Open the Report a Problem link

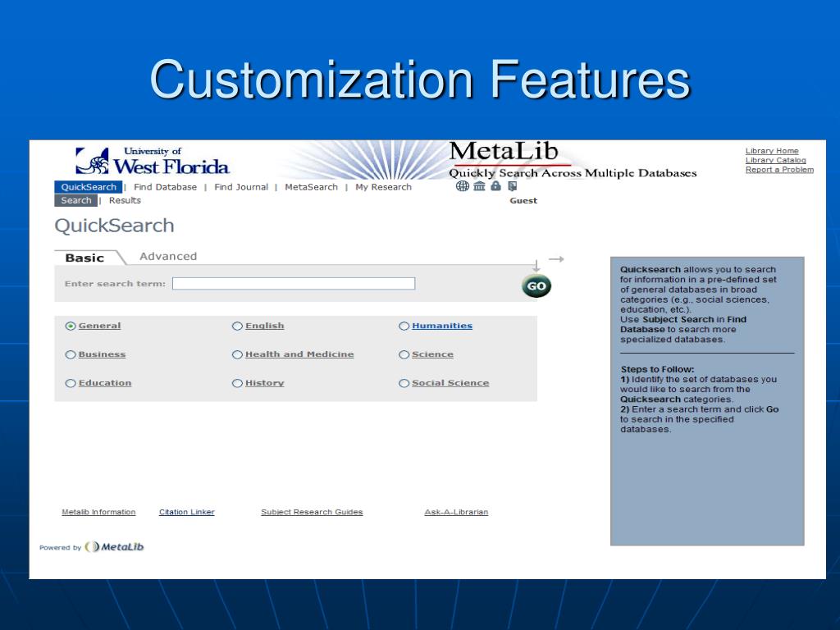pyautogui.click(x=779, y=170)
